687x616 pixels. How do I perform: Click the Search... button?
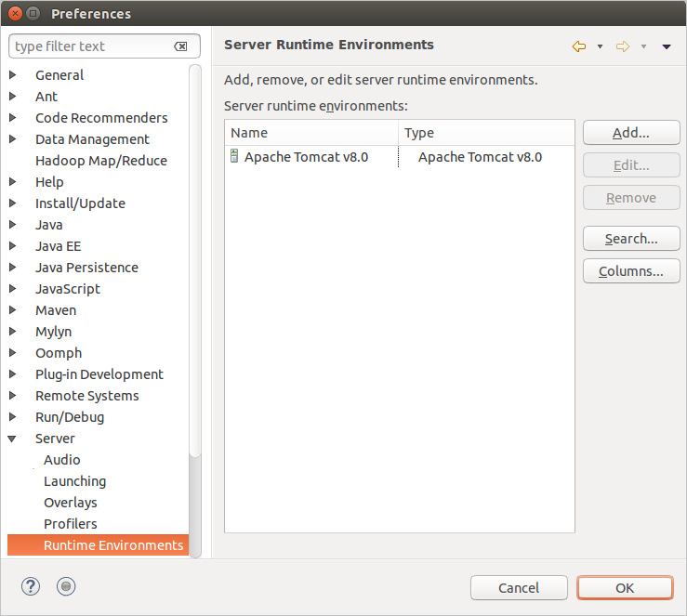pos(631,239)
